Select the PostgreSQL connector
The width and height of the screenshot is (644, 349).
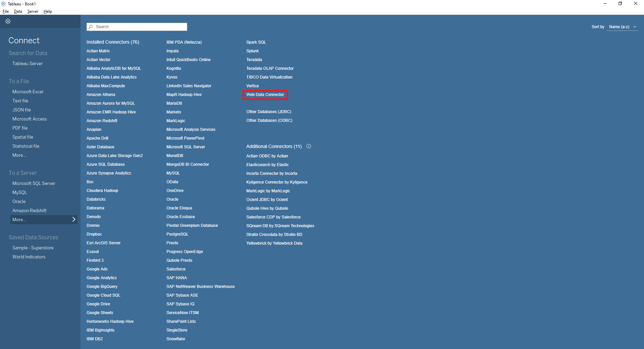pos(177,234)
